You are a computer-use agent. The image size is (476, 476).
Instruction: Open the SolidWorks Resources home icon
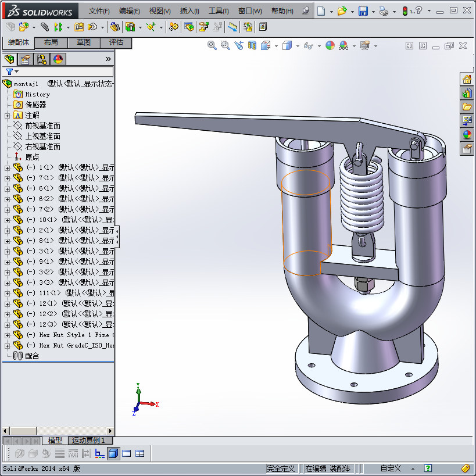467,80
